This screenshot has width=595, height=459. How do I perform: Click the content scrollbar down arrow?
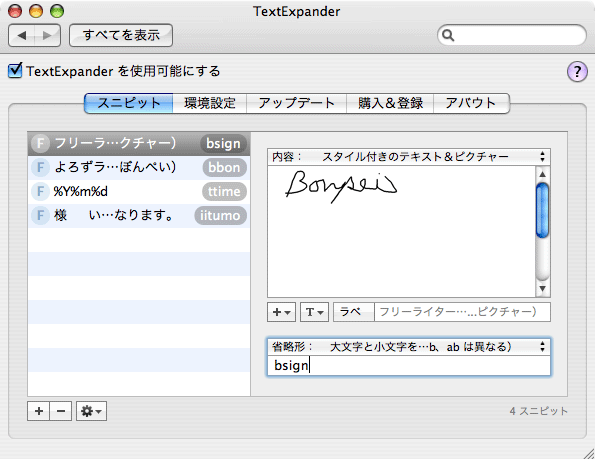[543, 289]
